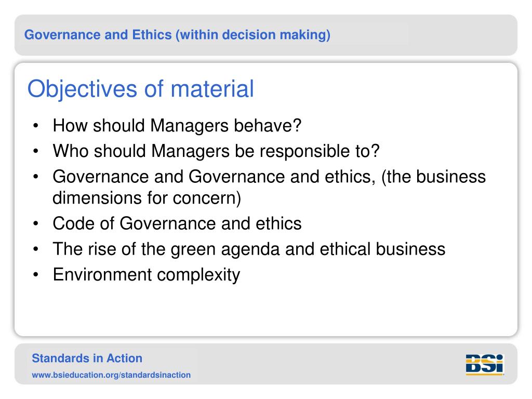Click the Environment complexity bullet
This screenshot has height=399, width=532.
[146, 274]
